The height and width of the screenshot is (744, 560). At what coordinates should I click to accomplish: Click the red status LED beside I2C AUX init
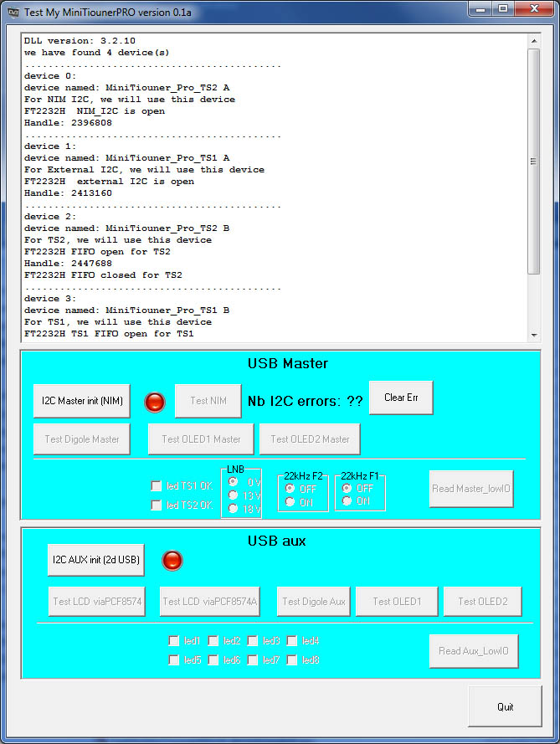point(172,561)
